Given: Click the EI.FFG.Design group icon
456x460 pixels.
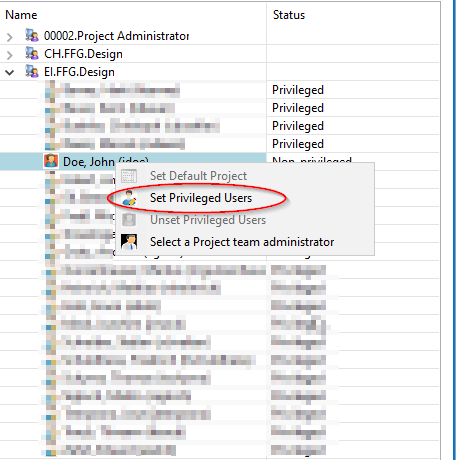Looking at the screenshot, I should point(32,71).
